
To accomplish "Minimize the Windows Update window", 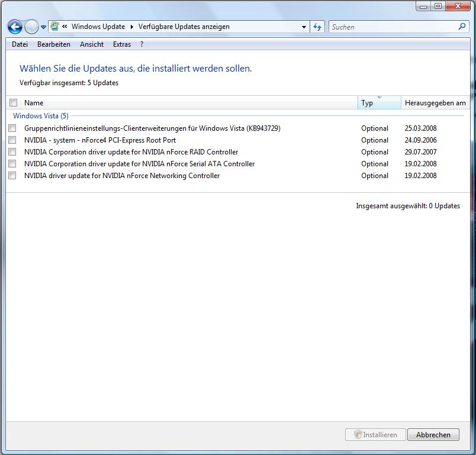I will 423,6.
